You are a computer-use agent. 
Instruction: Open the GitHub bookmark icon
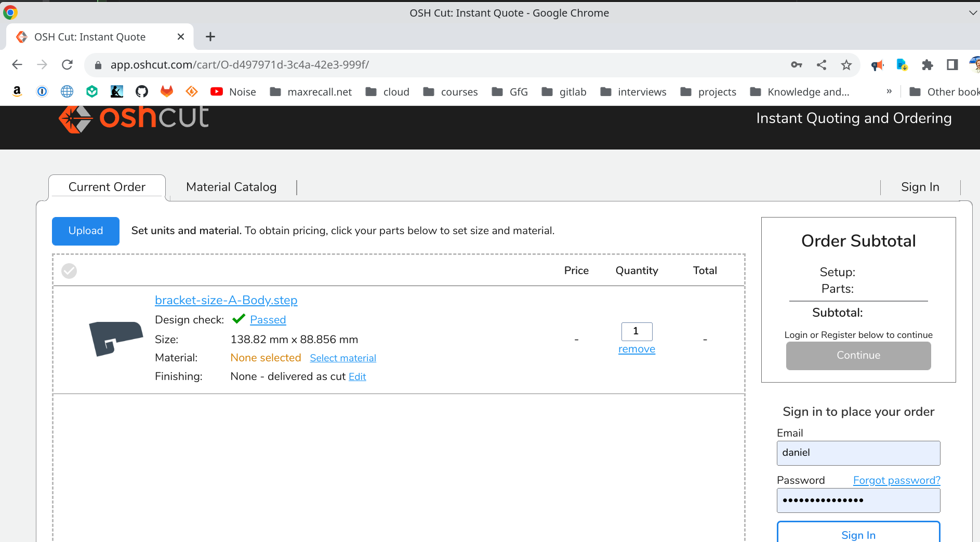tap(141, 92)
